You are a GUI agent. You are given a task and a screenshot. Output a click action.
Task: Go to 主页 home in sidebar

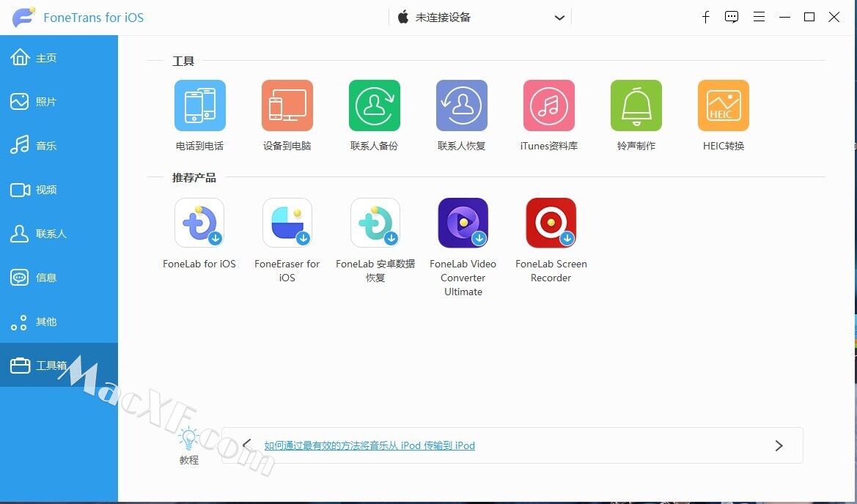click(59, 57)
